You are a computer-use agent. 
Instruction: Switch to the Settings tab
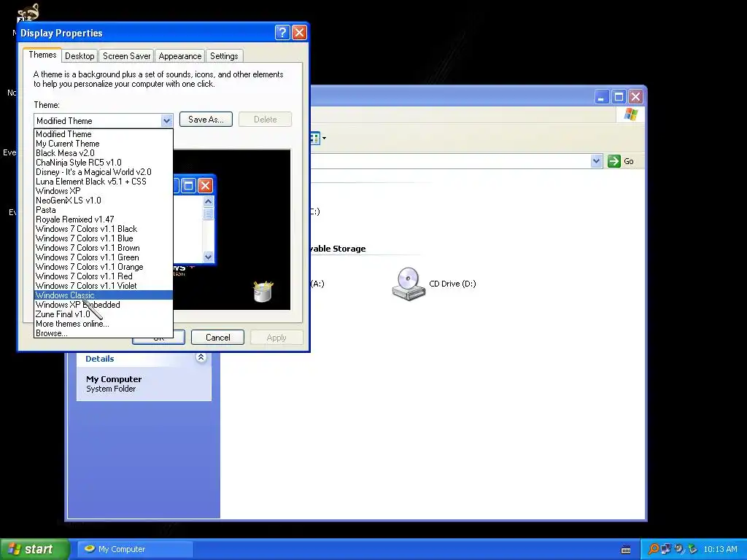coord(224,55)
